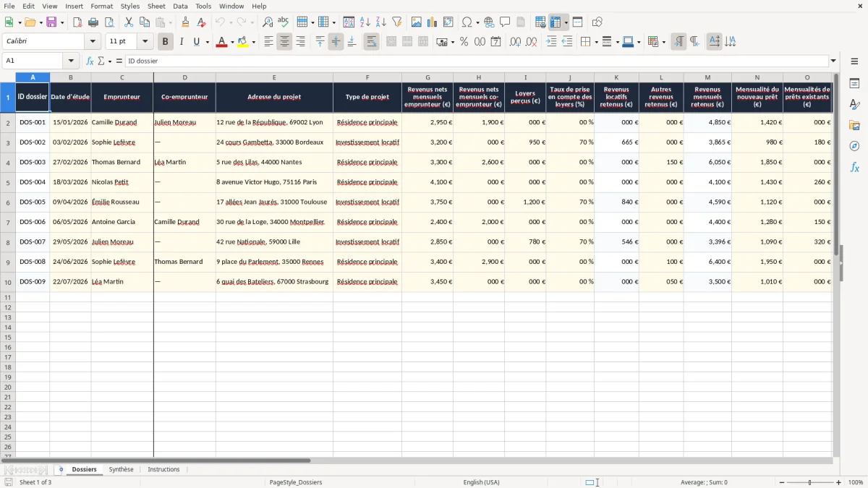Open the Draw Functions shapes icon
The image size is (868, 488).
[x=597, y=22]
